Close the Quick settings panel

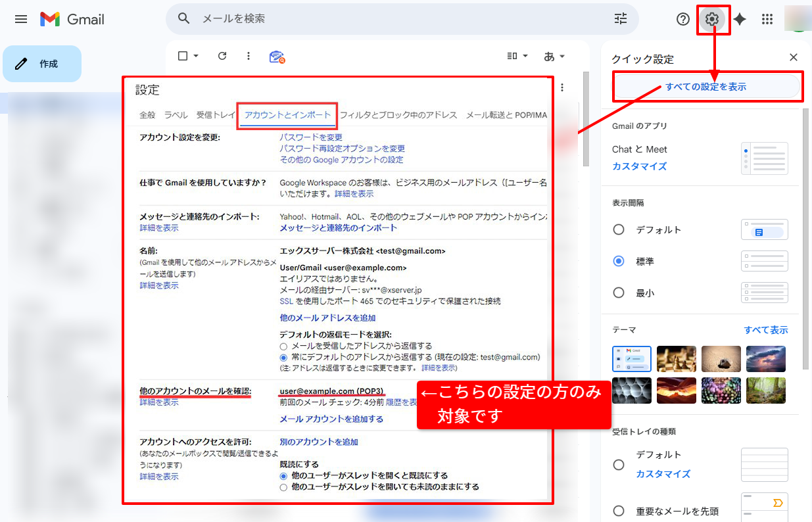794,58
